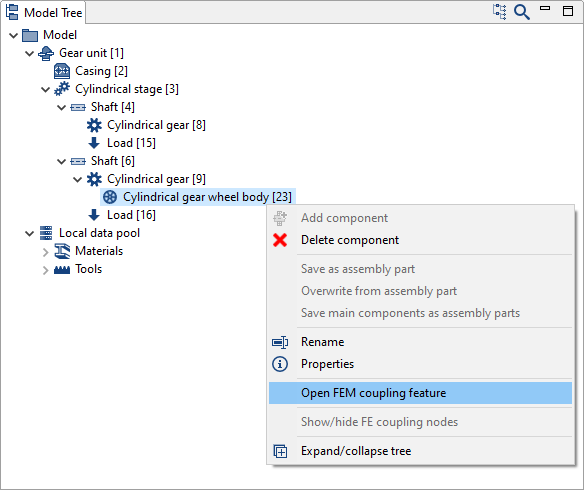Click the Shaft [4] icon
This screenshot has width=584, height=490.
pyautogui.click(x=78, y=108)
